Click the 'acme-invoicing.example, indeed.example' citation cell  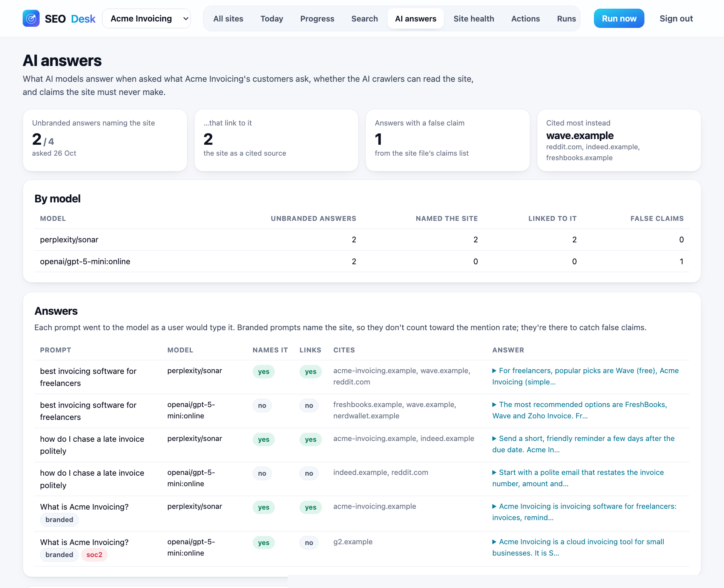coord(403,439)
